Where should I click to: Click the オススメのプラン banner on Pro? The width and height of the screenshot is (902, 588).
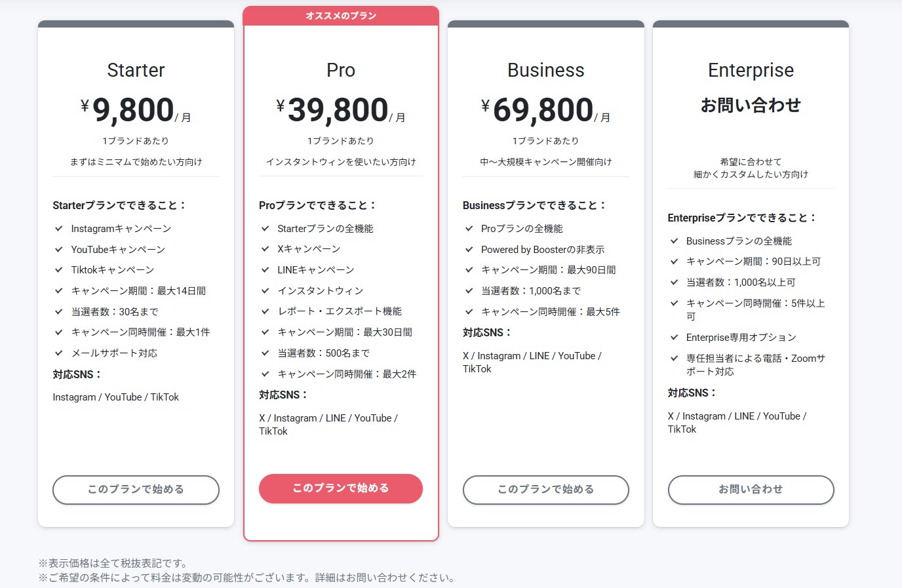[341, 16]
